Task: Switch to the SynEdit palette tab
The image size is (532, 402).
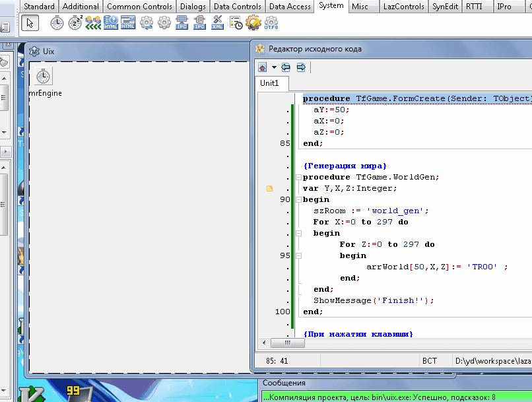Action: coord(447,7)
